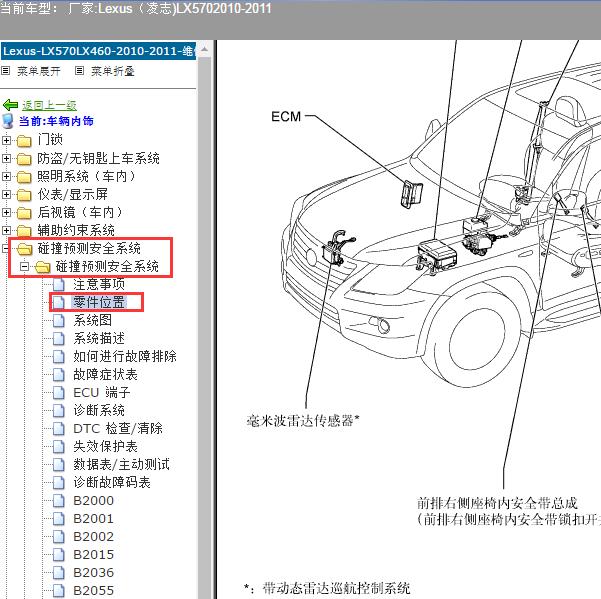The height and width of the screenshot is (599, 601).
Task: Click the 菜单折叠 button
Action: click(x=113, y=71)
